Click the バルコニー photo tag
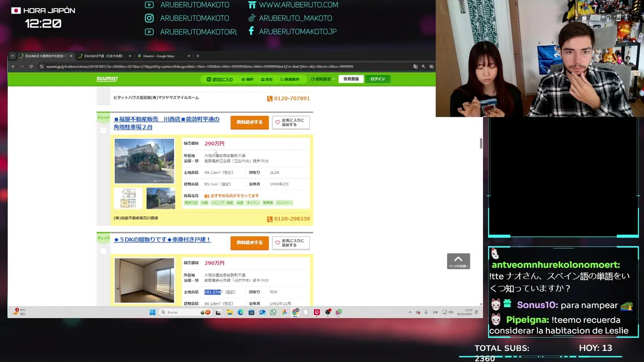The width and height of the screenshot is (644, 362). click(x=284, y=203)
